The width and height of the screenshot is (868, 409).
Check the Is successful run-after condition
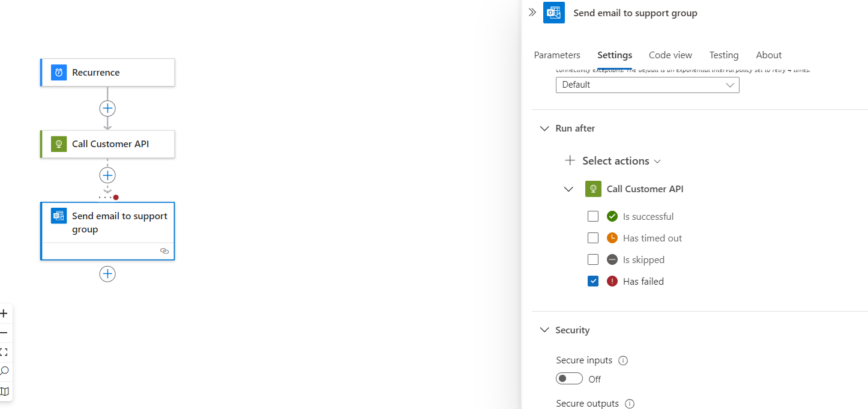(x=593, y=216)
